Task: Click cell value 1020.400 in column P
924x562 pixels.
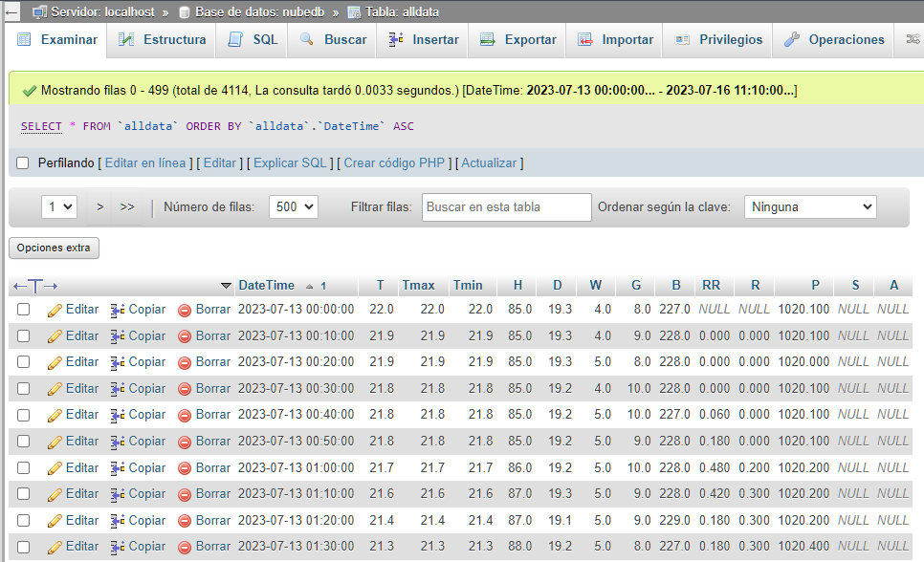Action: click(x=803, y=546)
